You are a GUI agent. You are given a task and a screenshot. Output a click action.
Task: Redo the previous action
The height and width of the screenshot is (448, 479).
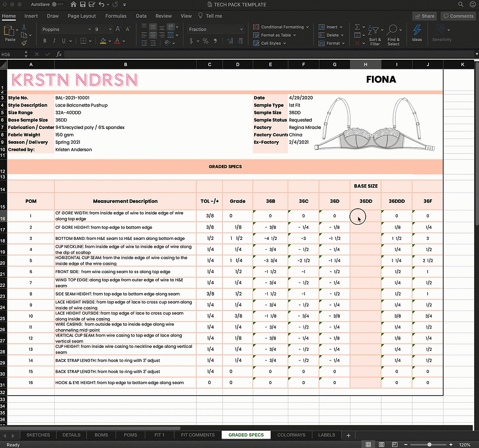pos(115,4)
